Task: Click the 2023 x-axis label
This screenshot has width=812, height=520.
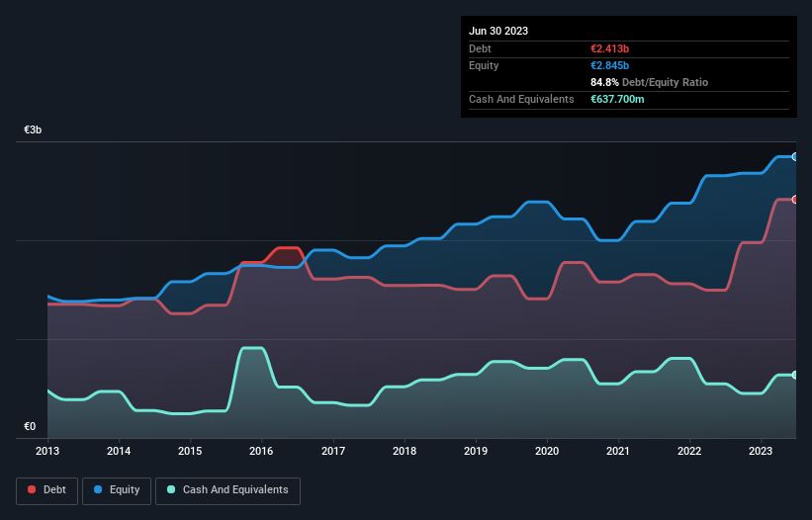Action: pos(761,451)
